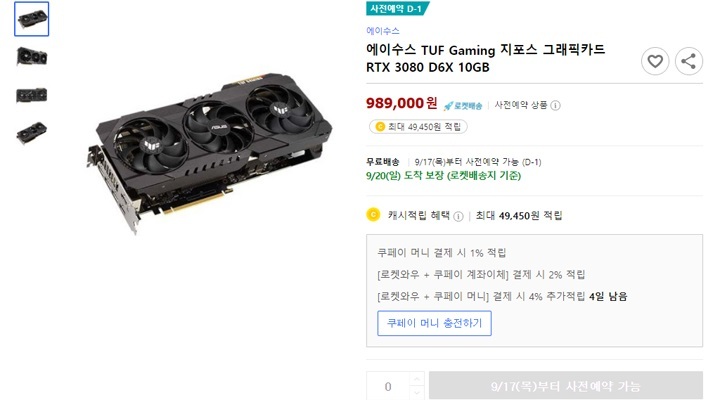Click the share icon

[x=689, y=61]
